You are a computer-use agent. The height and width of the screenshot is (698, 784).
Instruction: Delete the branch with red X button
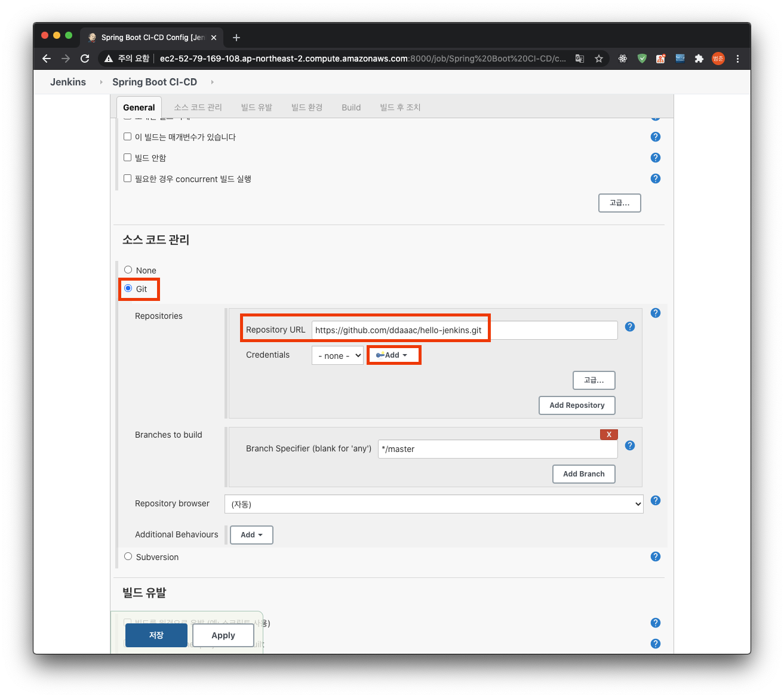pos(609,434)
